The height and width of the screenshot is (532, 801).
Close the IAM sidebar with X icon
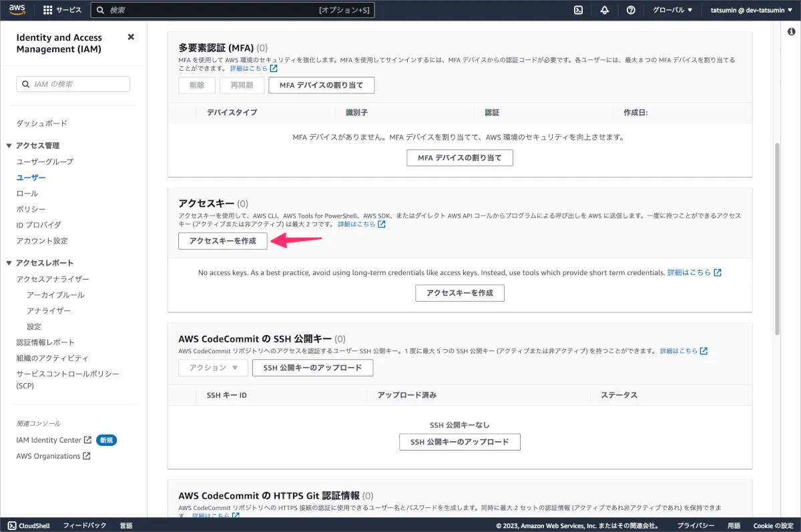131,37
